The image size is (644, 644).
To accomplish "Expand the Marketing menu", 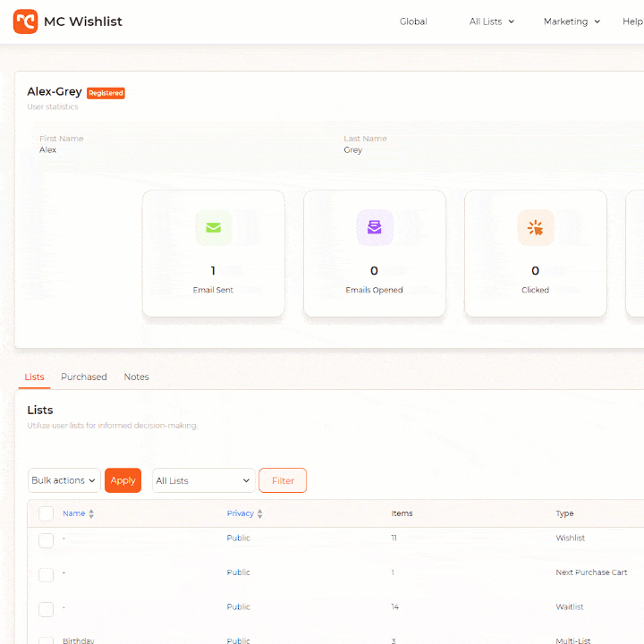I will [x=572, y=21].
